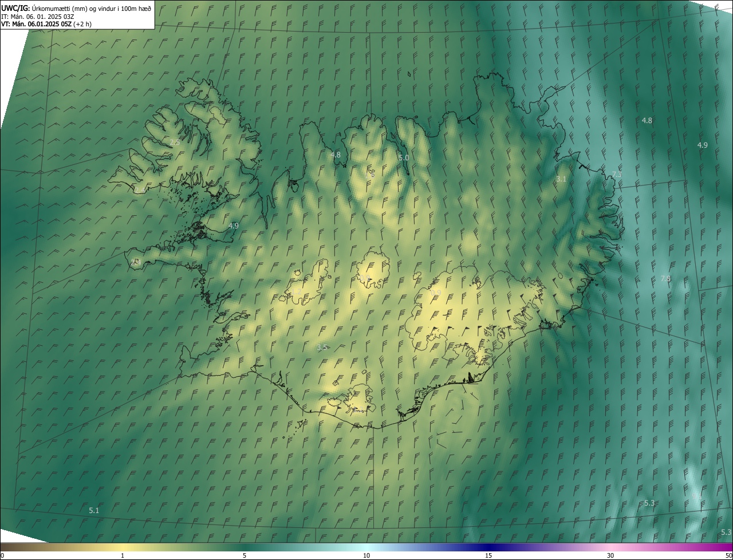The image size is (733, 560).
Task: Click the 0.9 value label on Hofsjökull glacier
Action: [365, 278]
